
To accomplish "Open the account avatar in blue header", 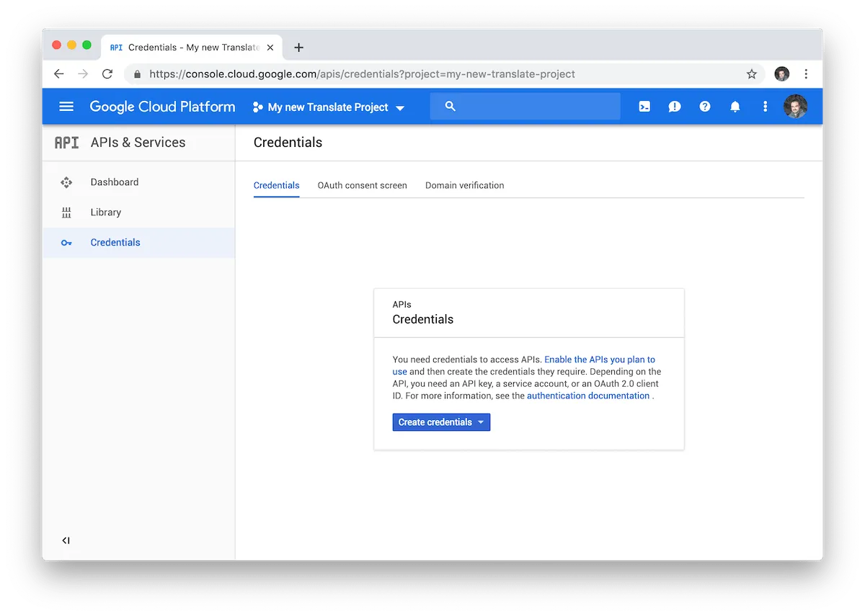I will pos(795,107).
